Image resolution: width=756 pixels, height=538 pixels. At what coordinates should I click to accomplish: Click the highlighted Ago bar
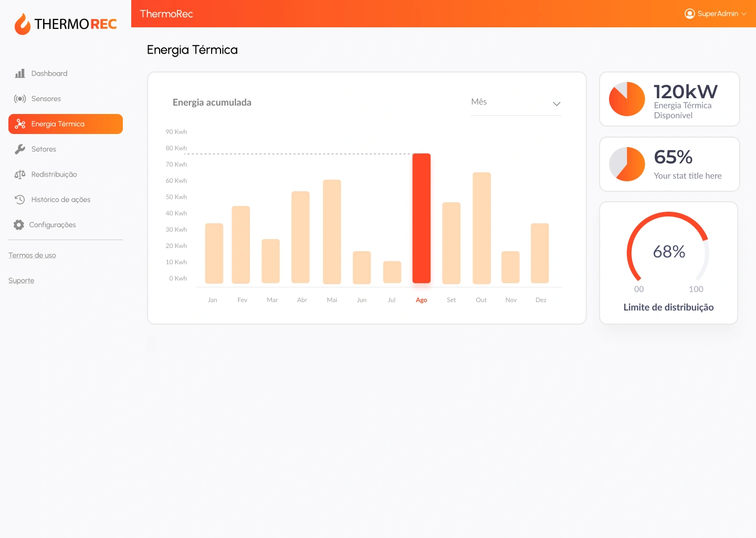(421, 218)
